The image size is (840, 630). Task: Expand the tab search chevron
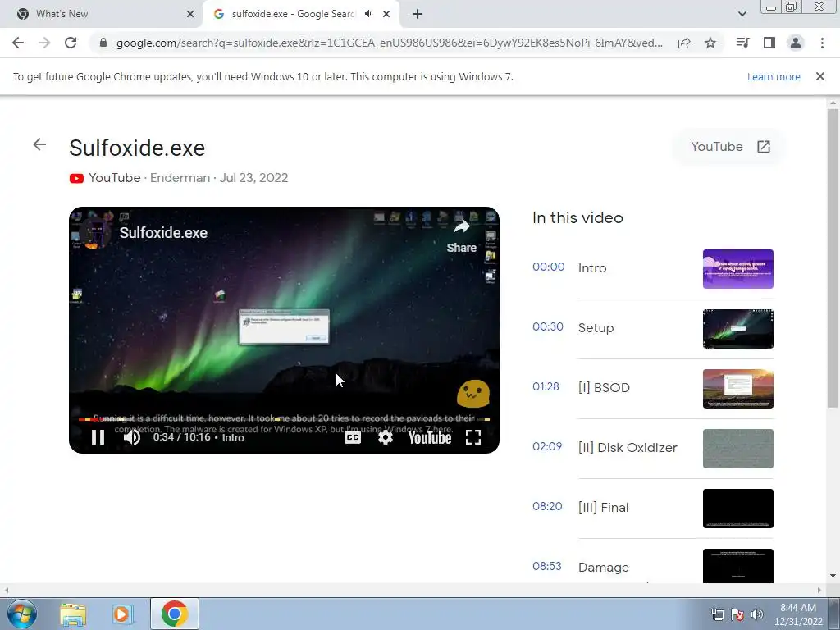click(x=742, y=15)
